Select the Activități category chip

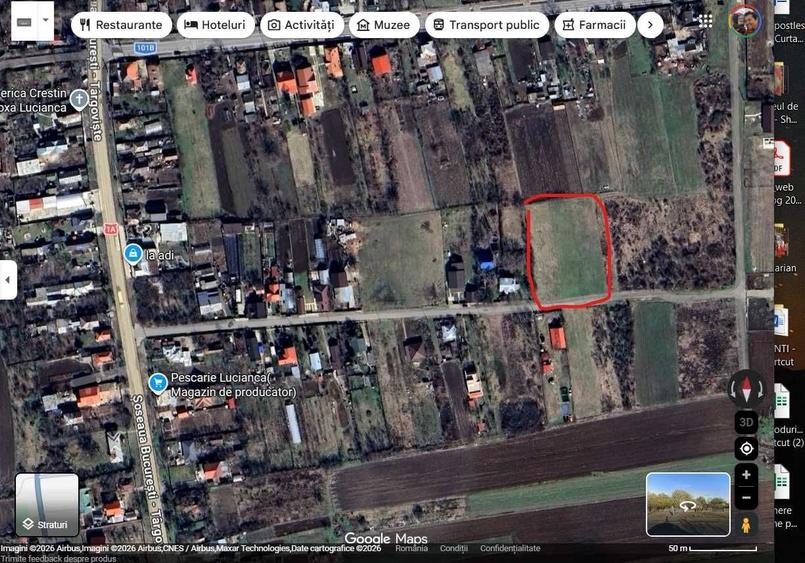pyautogui.click(x=302, y=25)
